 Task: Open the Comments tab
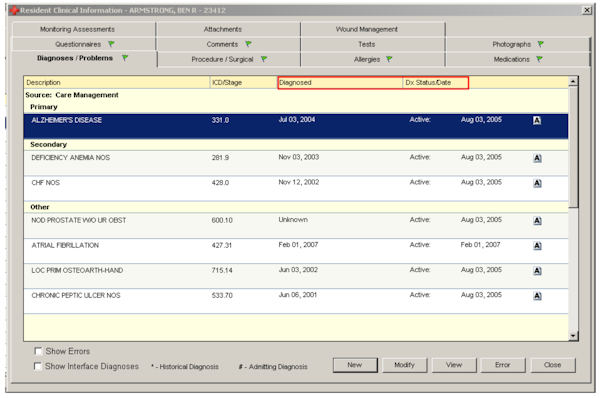tap(228, 44)
